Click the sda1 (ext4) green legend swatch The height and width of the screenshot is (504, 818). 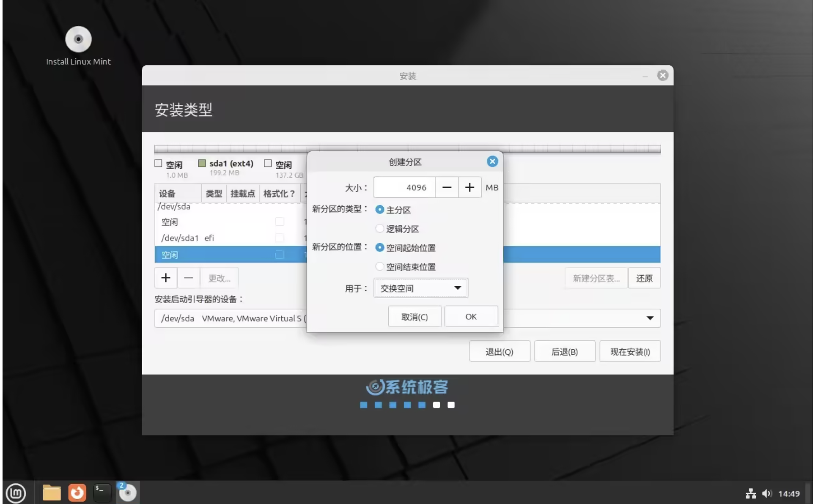(x=202, y=163)
